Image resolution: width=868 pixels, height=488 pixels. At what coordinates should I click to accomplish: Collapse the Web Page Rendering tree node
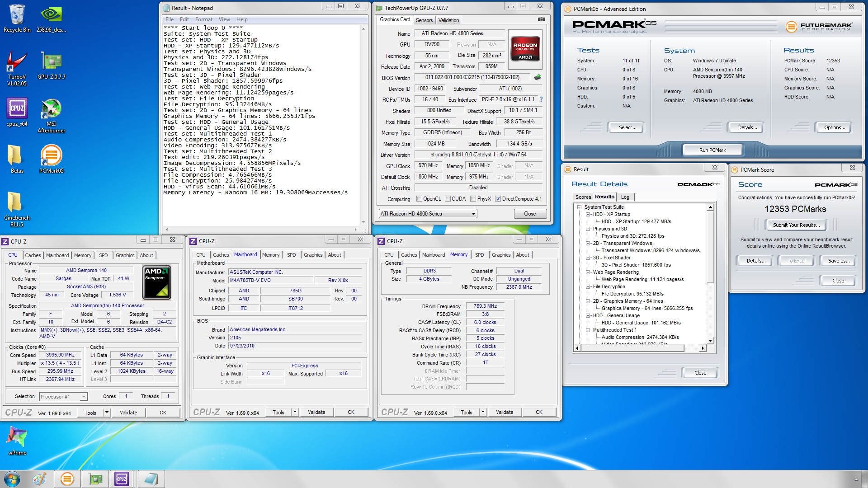588,272
